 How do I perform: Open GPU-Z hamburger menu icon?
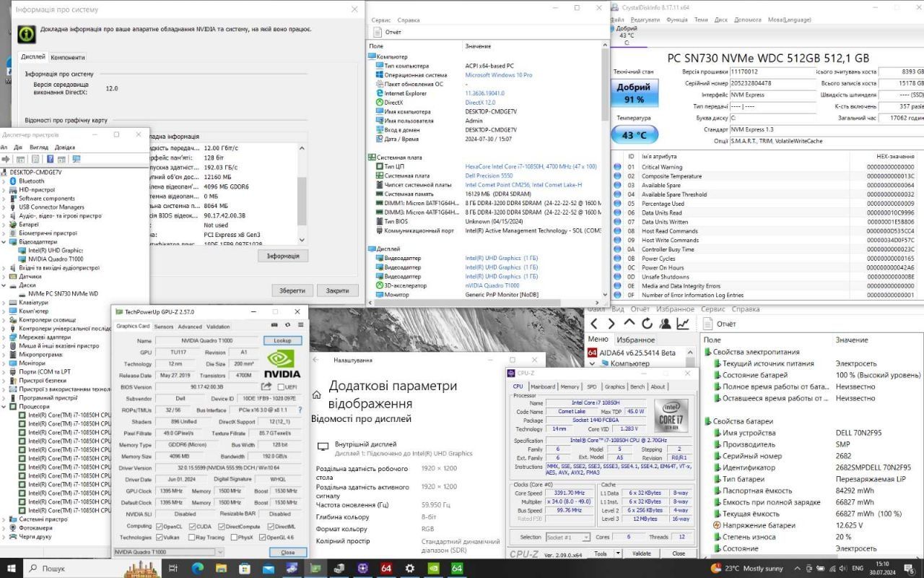(300, 325)
